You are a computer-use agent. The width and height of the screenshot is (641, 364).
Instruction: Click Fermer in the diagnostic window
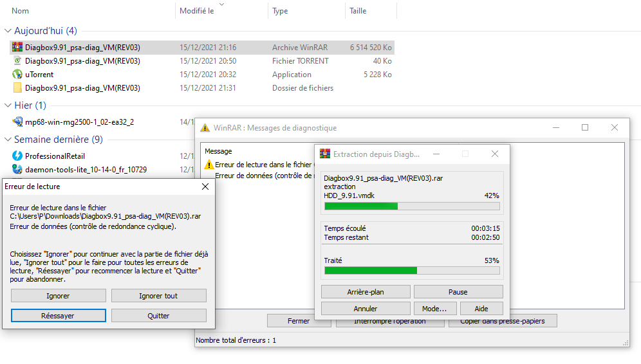pos(299,321)
